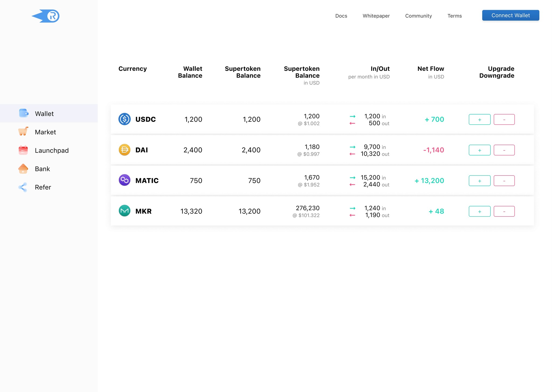
Task: Downgrade MKR using the minus button
Action: click(504, 211)
